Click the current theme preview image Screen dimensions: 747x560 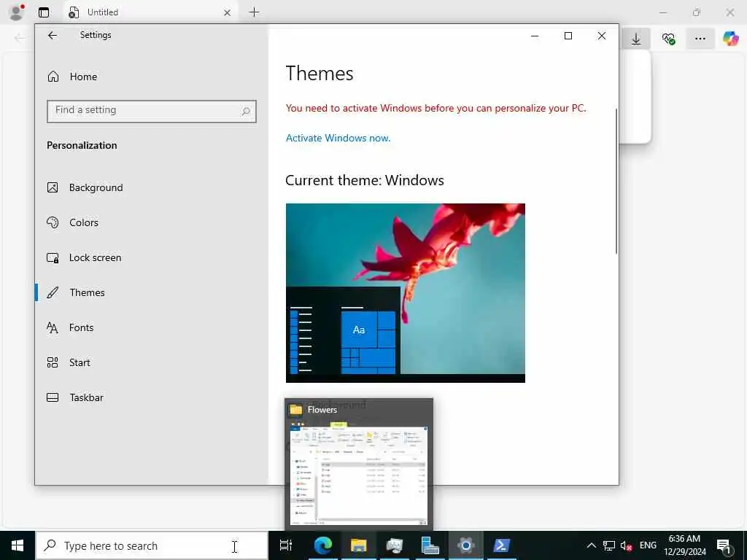(406, 293)
